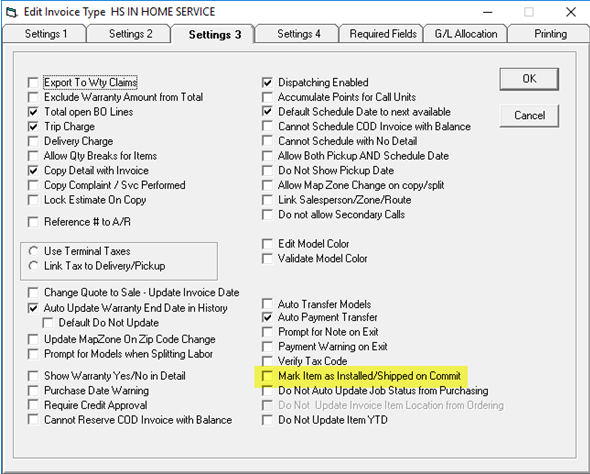The height and width of the screenshot is (474, 590).
Task: Open the Settings 2 tab
Action: coord(130,34)
